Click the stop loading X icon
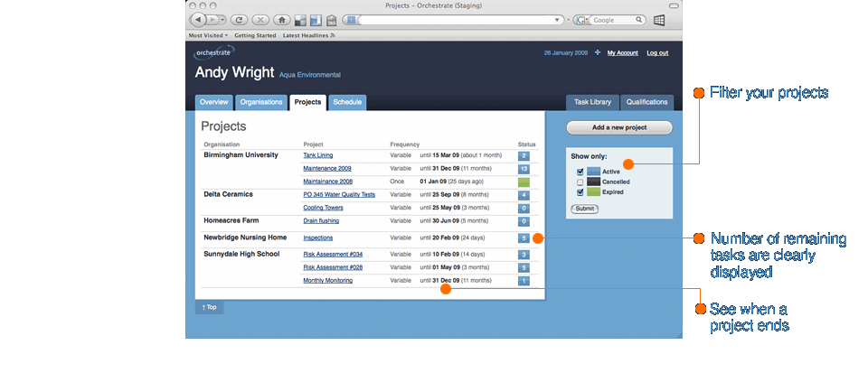 (x=260, y=19)
